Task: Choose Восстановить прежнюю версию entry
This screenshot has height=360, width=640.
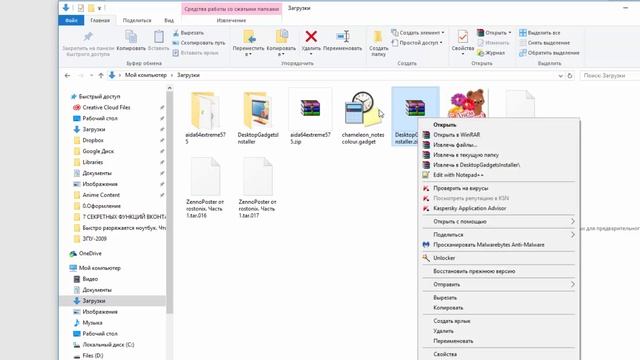Action: pyautogui.click(x=498, y=271)
